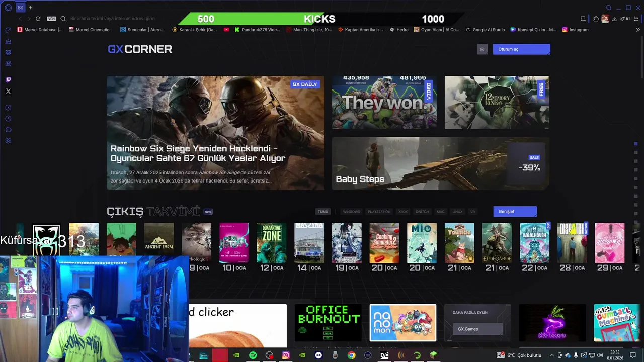Open Instagram app from the taskbar
644x362 pixels.
pyautogui.click(x=286, y=355)
